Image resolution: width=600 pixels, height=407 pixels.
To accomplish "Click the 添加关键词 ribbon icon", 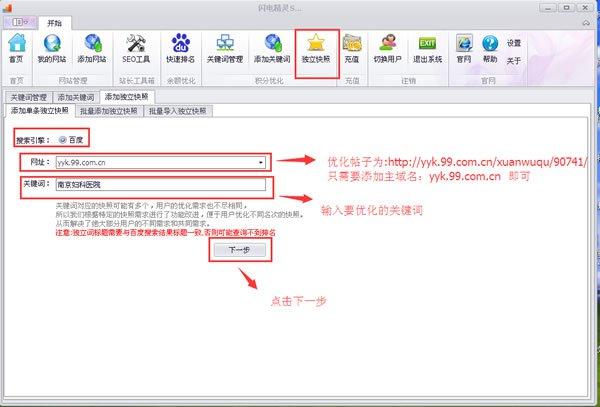I will 272,49.
